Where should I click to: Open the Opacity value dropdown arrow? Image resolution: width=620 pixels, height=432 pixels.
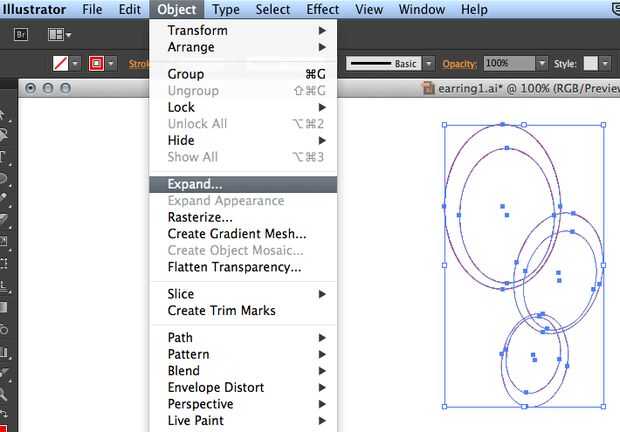coord(542,63)
